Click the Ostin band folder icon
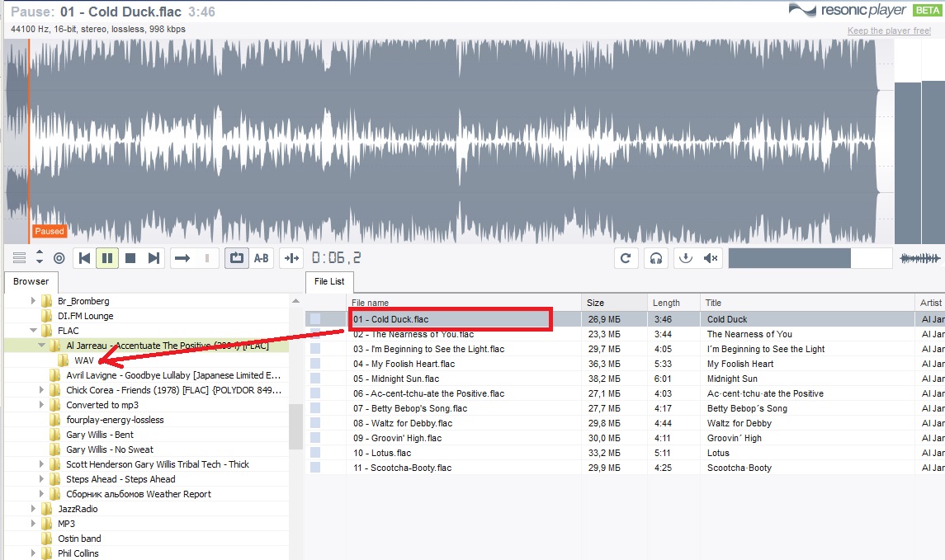 click(46, 539)
